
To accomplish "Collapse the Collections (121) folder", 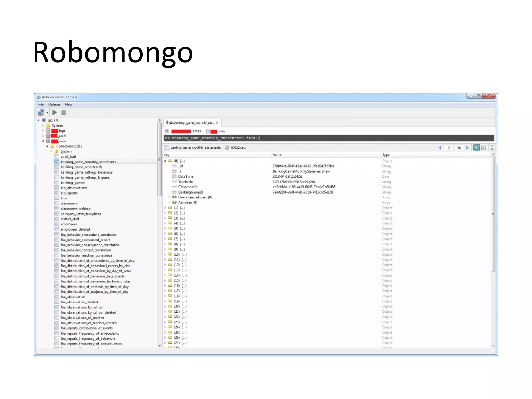I will coord(47,146).
